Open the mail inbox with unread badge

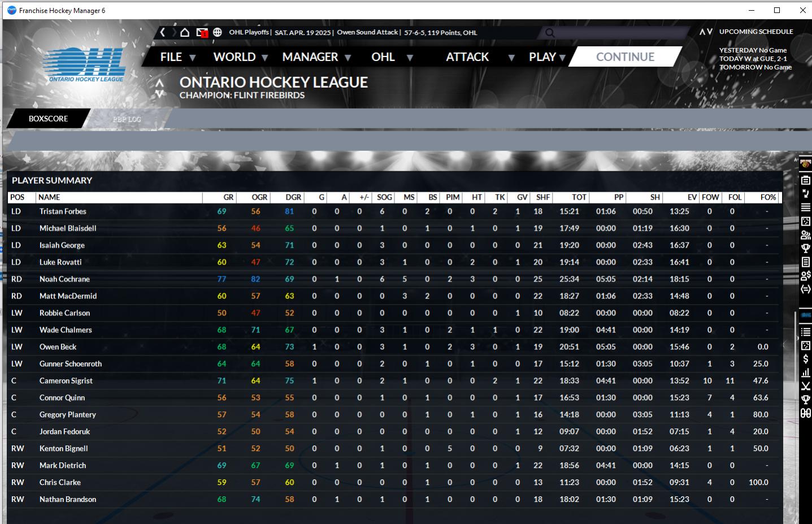point(202,33)
